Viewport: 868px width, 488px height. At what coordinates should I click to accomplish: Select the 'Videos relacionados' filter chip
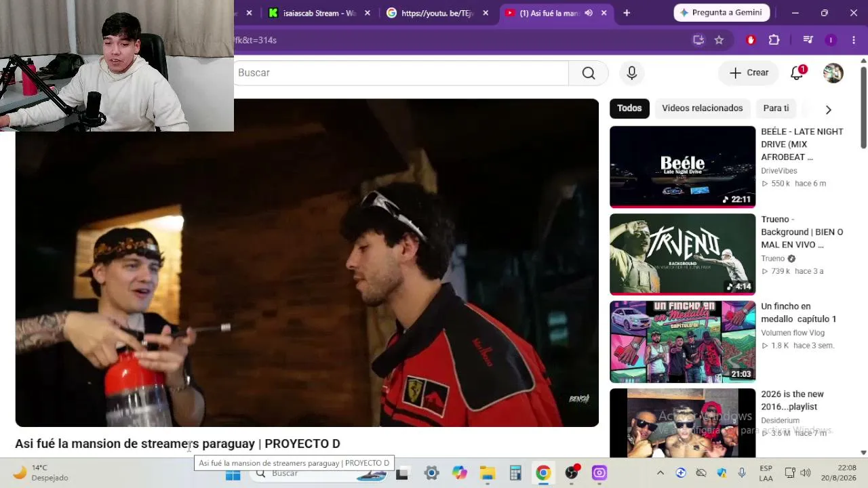(702, 108)
